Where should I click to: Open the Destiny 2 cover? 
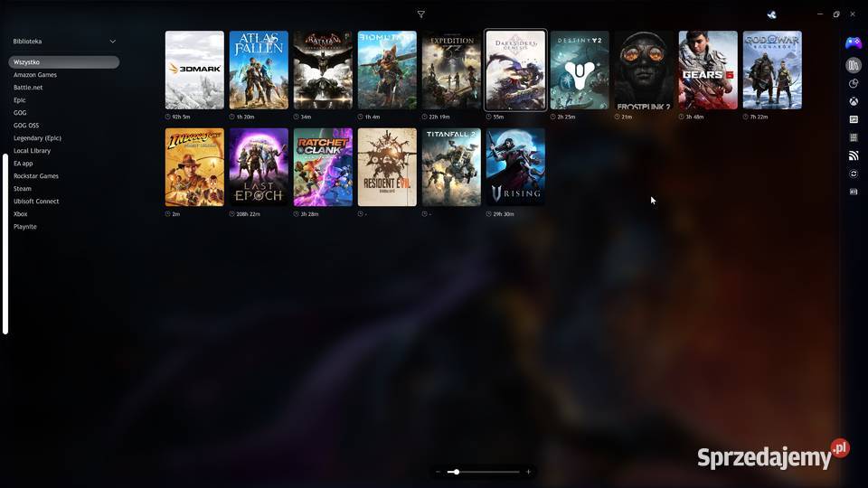coord(580,70)
